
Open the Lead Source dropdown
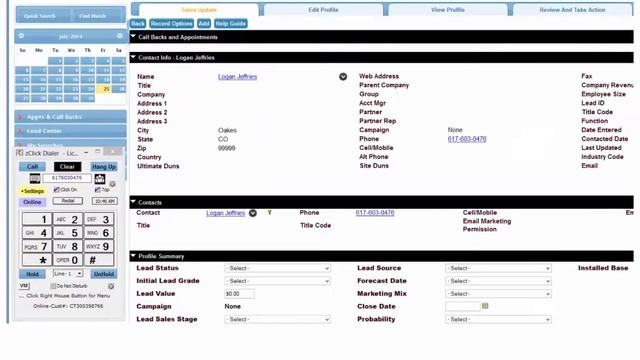click(x=498, y=268)
